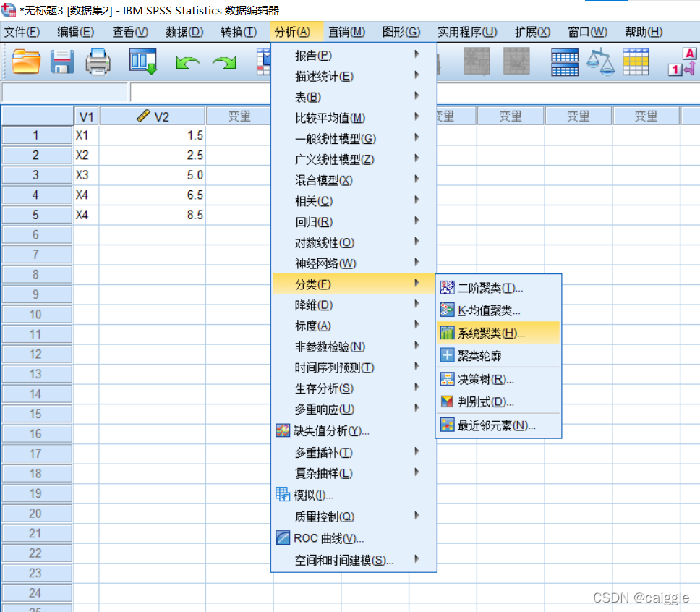Open the 实用程序(U) menu
The height and width of the screenshot is (612, 700).
pos(467,32)
